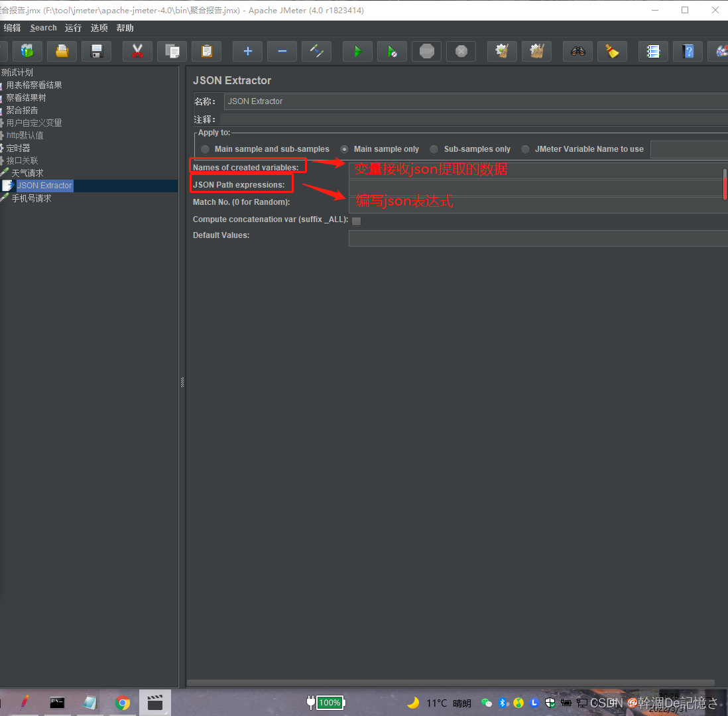This screenshot has height=716, width=728.
Task: Click the Match No. input field
Action: 538,205
